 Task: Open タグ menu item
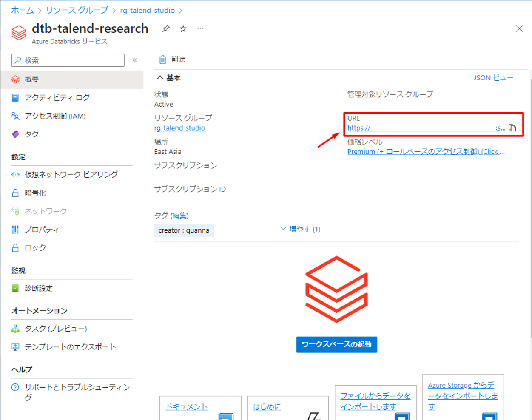click(x=31, y=134)
